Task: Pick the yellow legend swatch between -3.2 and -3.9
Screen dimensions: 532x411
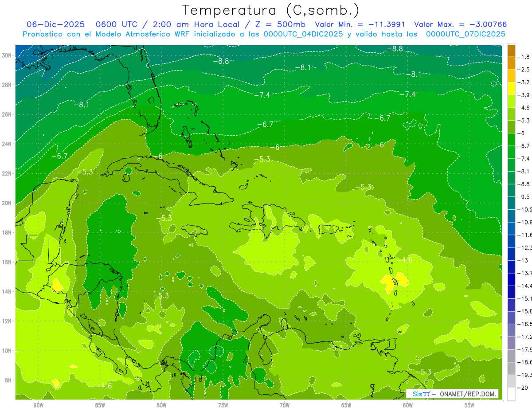Action: [511, 89]
